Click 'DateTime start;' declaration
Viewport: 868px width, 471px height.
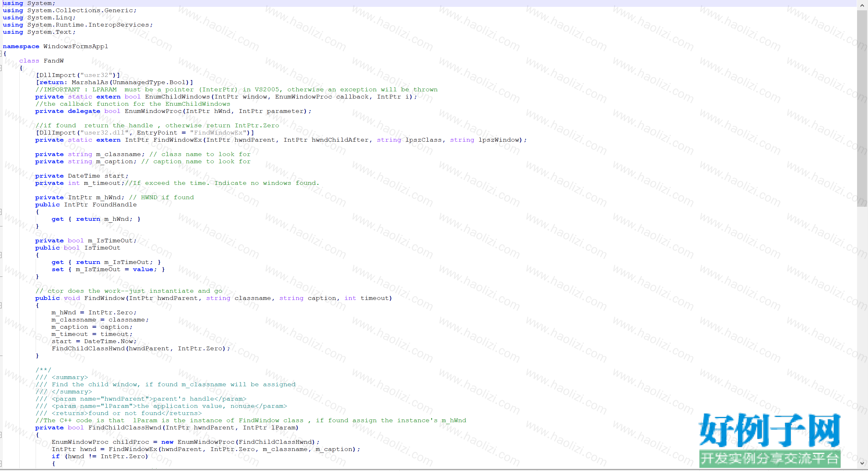tap(98, 176)
